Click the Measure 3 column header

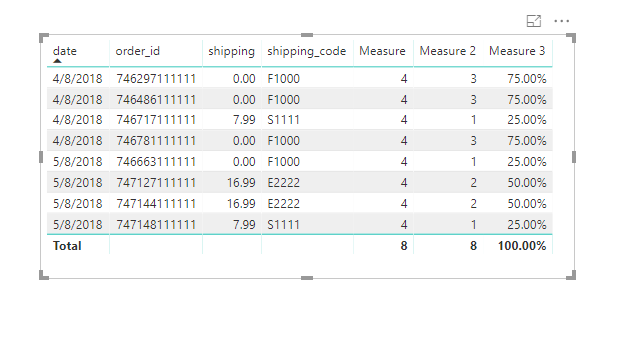click(517, 51)
